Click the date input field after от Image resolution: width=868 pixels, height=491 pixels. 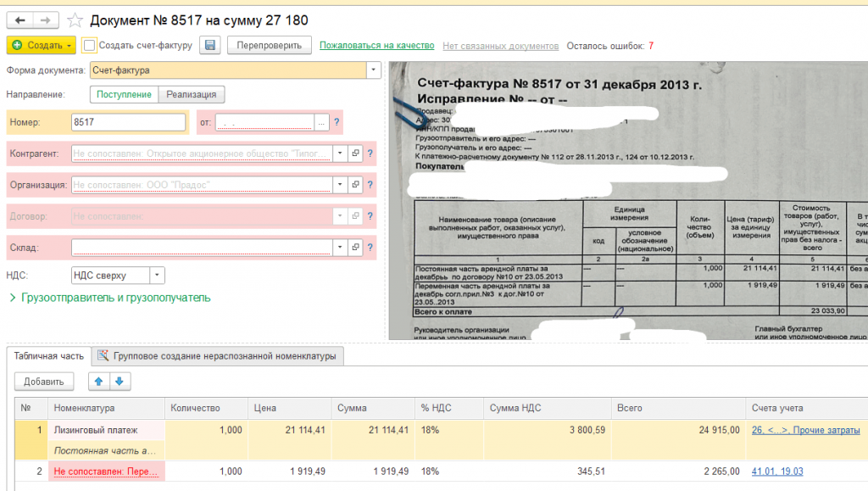(265, 122)
